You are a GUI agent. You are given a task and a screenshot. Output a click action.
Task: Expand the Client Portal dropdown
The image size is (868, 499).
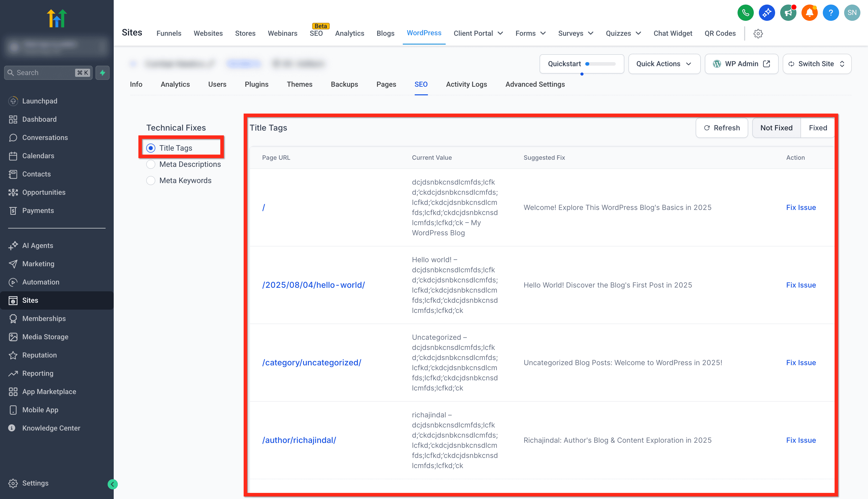[x=478, y=33]
